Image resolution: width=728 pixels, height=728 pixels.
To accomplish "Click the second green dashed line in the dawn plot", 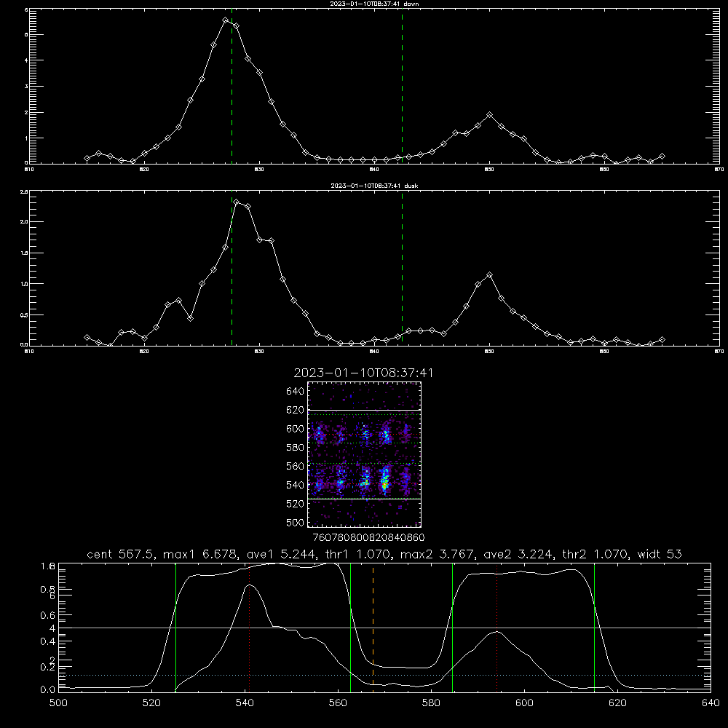I will 402,86.
